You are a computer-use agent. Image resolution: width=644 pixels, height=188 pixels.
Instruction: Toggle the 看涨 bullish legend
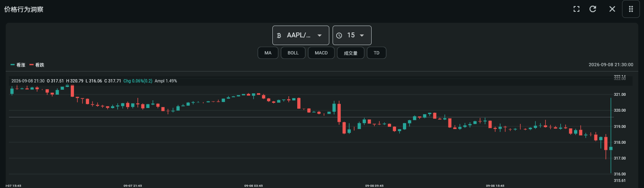[18, 65]
